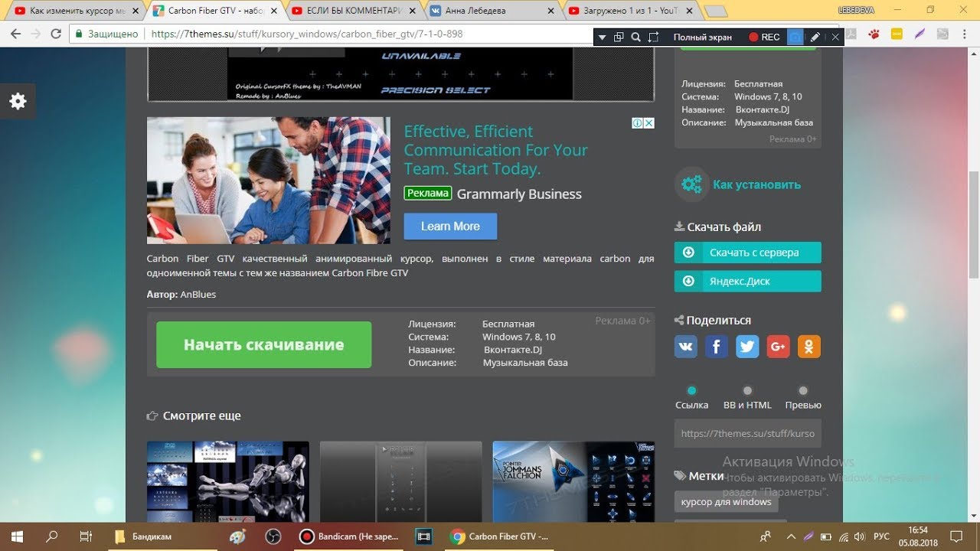Download via 'Яндекс.Диск' button
980x551 pixels.
(747, 281)
